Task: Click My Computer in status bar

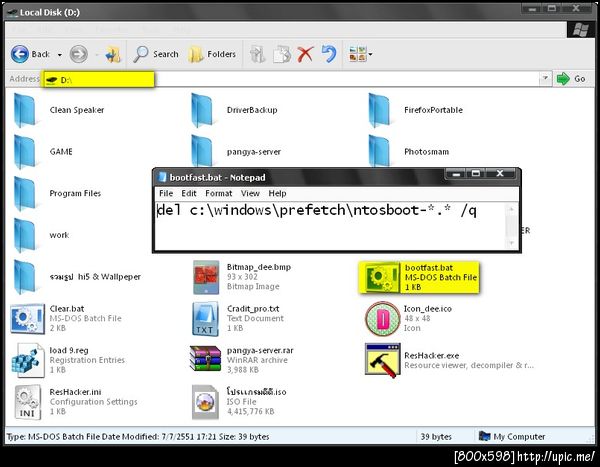Action: [512, 437]
